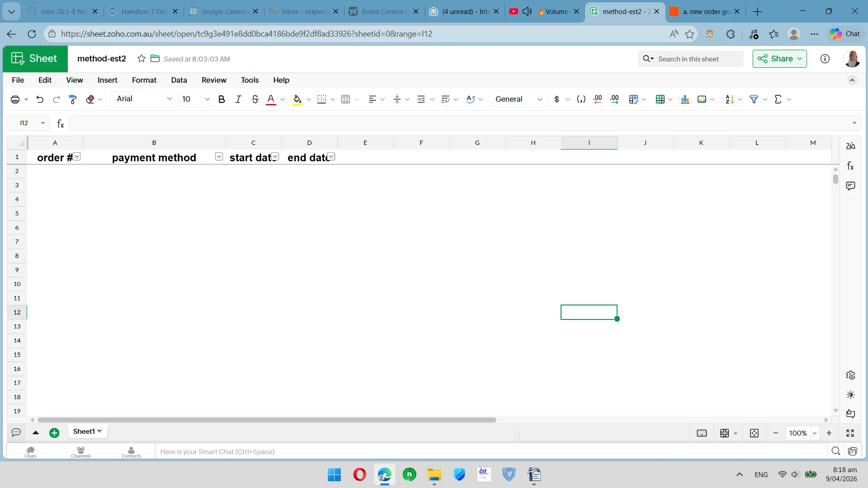
Task: Star the method-est2 document as favorite
Action: 142,59
